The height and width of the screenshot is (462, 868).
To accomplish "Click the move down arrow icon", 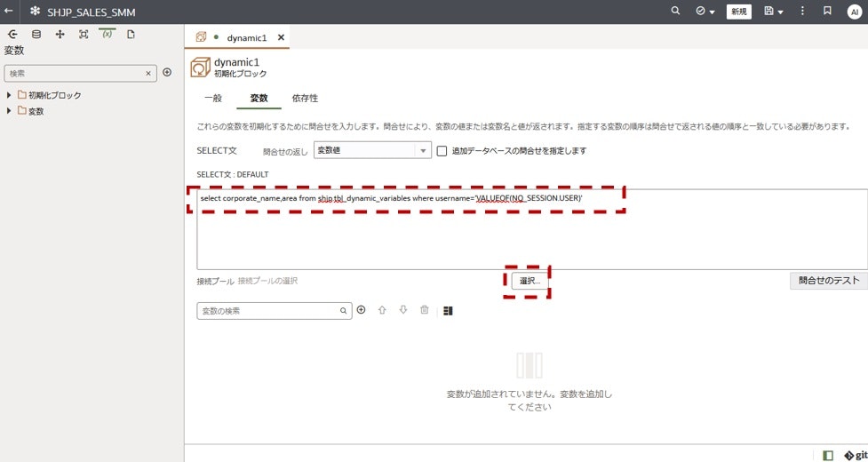I will point(403,310).
